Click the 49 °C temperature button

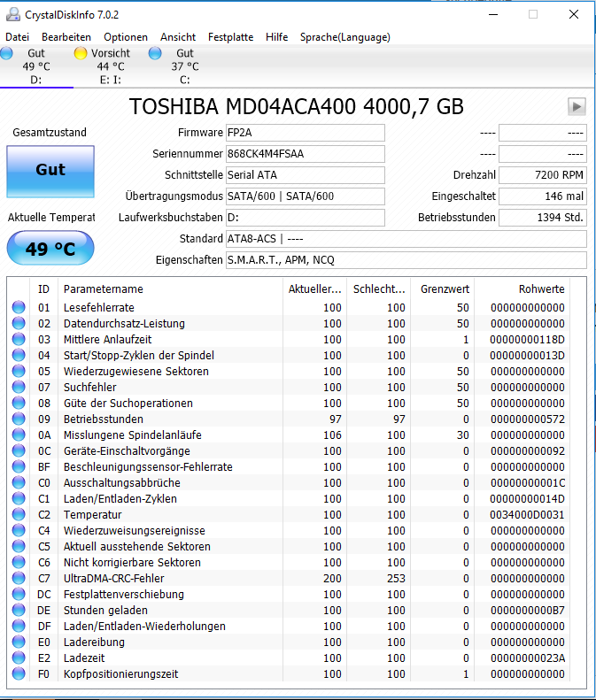click(50, 248)
